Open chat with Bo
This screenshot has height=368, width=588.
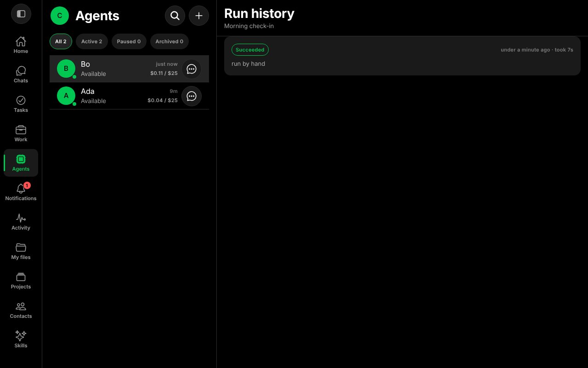coord(192,69)
